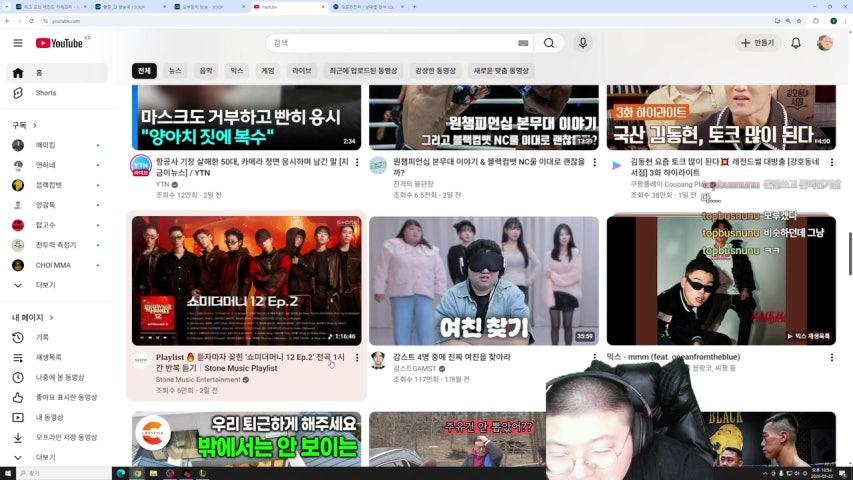Start voice search with microphone icon

point(583,43)
